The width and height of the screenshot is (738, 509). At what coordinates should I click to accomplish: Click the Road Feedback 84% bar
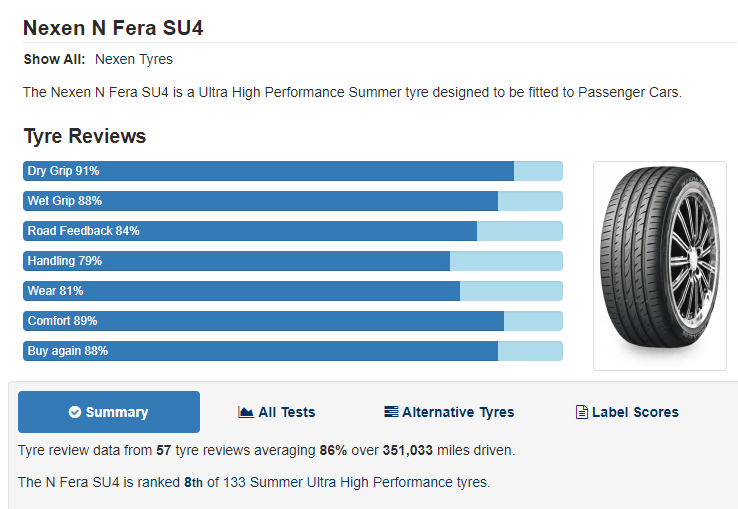(x=293, y=231)
